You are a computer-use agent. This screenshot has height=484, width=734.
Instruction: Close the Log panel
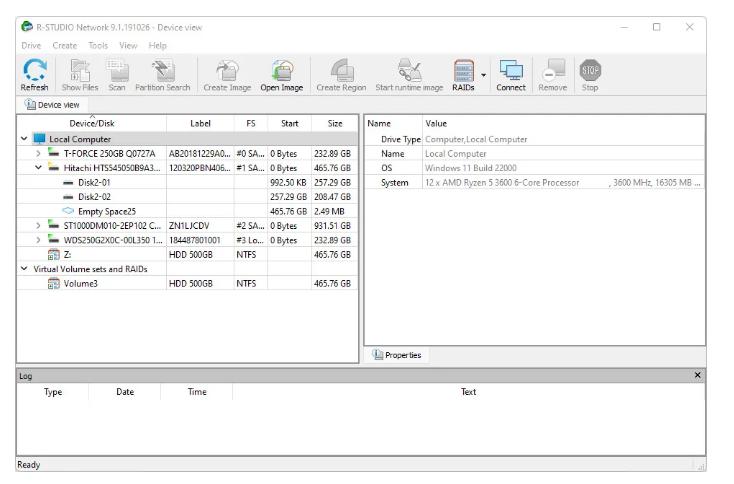(698, 374)
